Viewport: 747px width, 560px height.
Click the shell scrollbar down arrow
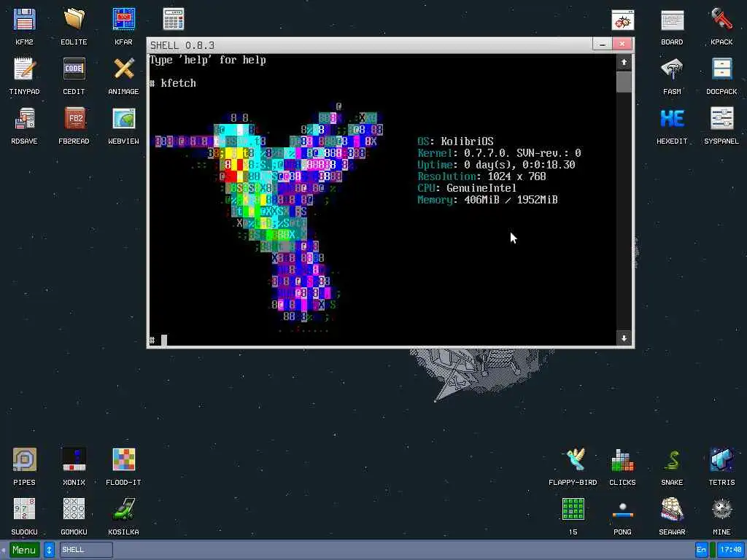point(624,338)
